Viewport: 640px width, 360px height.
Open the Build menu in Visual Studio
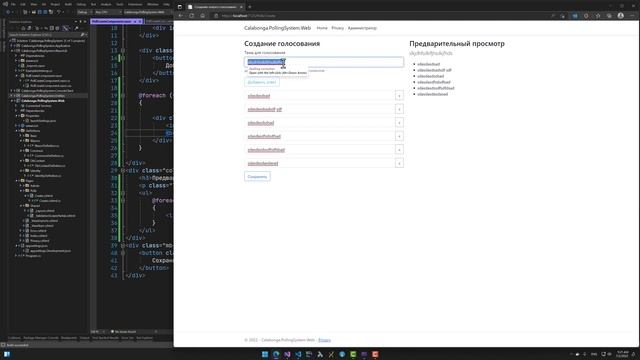click(68, 4)
